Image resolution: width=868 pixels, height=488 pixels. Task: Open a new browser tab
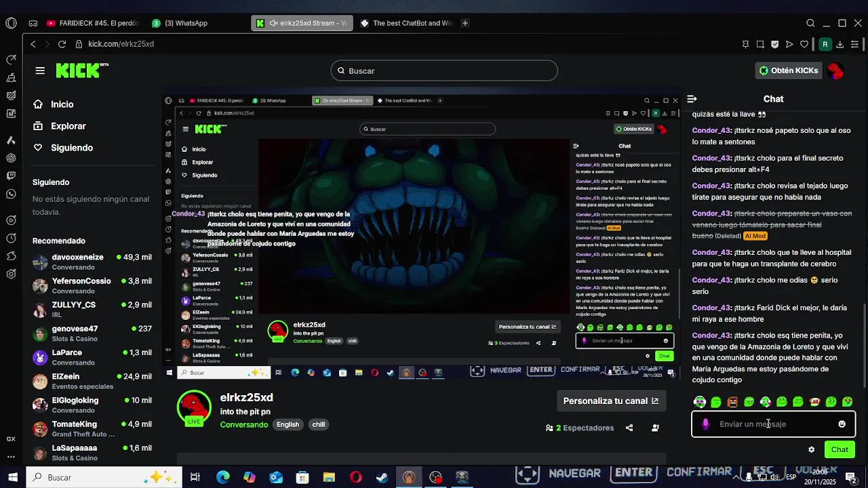465,23
